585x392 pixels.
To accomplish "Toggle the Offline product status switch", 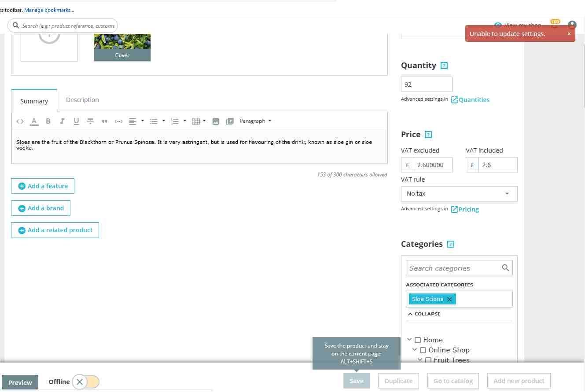I will [x=86, y=382].
